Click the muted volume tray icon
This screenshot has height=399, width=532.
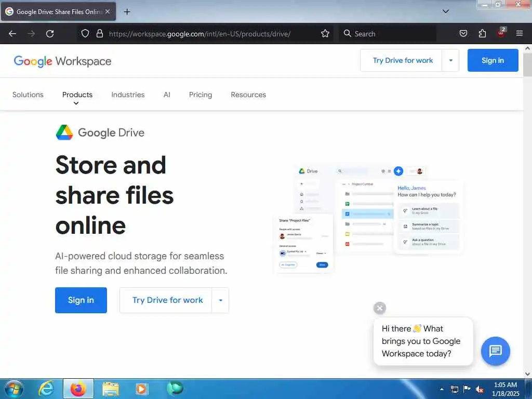point(480,389)
